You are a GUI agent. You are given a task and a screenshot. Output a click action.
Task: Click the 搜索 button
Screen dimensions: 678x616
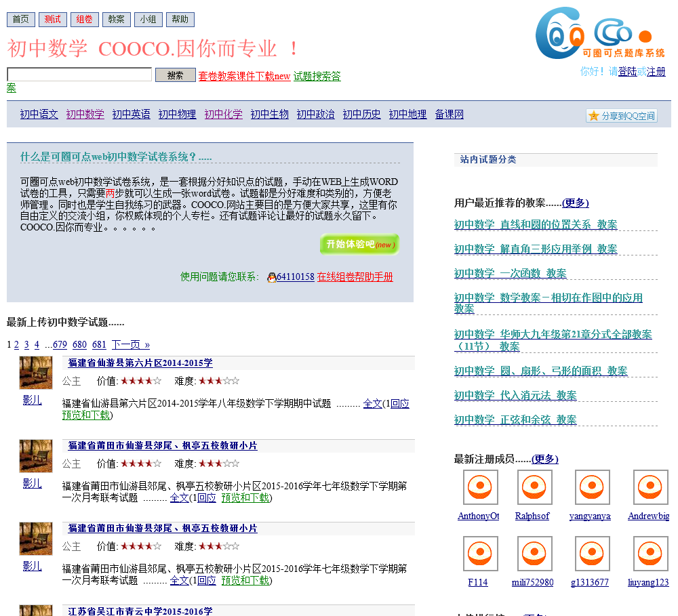coord(176,75)
